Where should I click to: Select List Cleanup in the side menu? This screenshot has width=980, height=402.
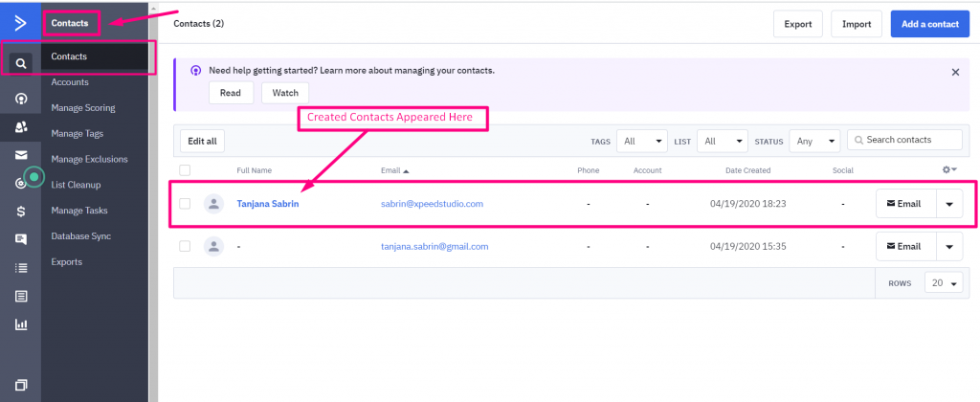point(77,185)
